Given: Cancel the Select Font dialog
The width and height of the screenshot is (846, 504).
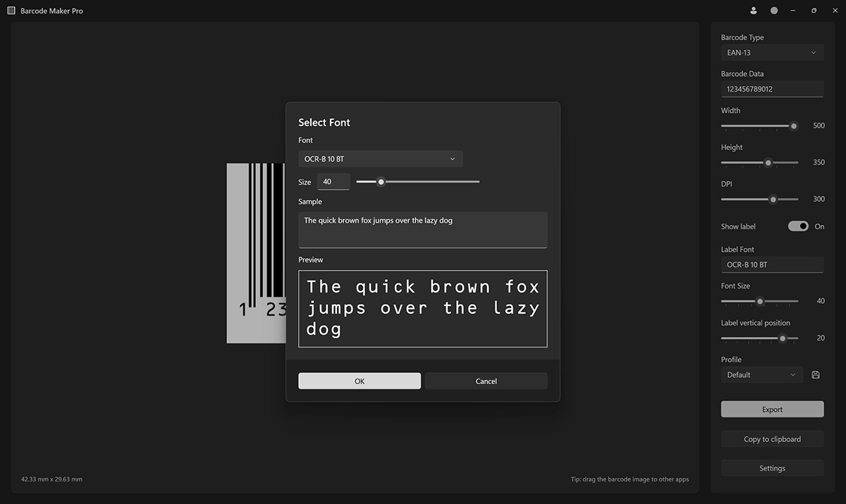Looking at the screenshot, I should click(486, 381).
